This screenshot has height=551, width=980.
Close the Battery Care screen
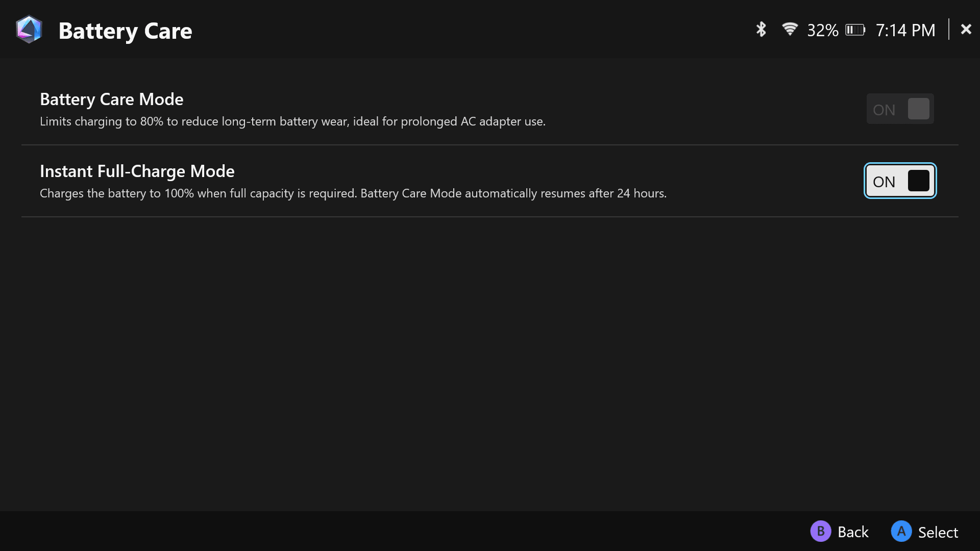(966, 29)
